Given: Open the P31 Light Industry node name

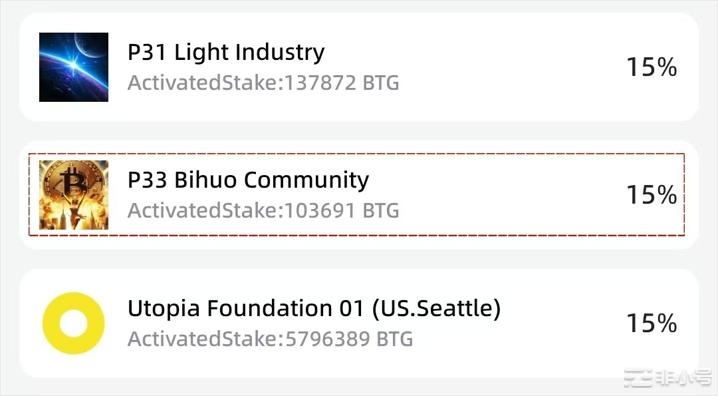Looking at the screenshot, I should 226,52.
